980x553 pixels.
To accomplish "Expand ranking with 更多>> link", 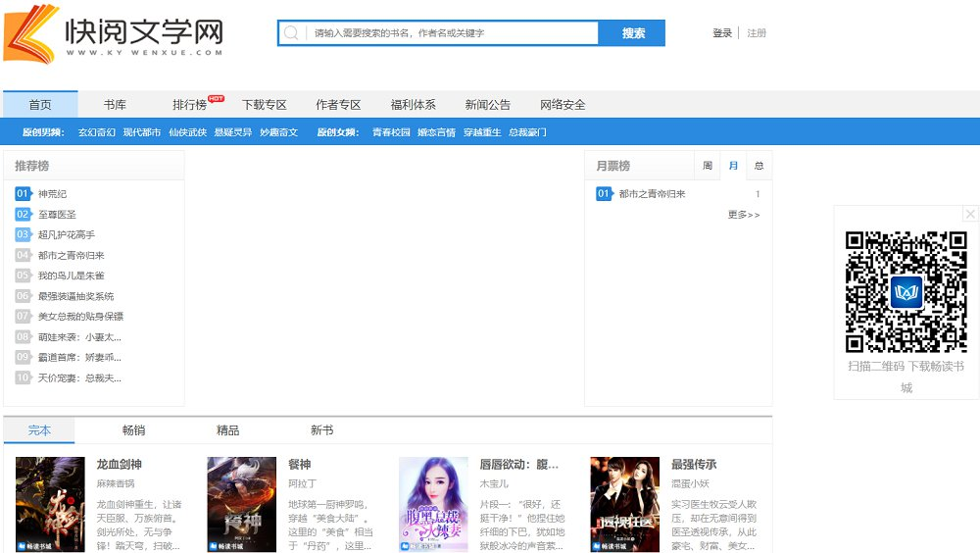I will [x=743, y=215].
